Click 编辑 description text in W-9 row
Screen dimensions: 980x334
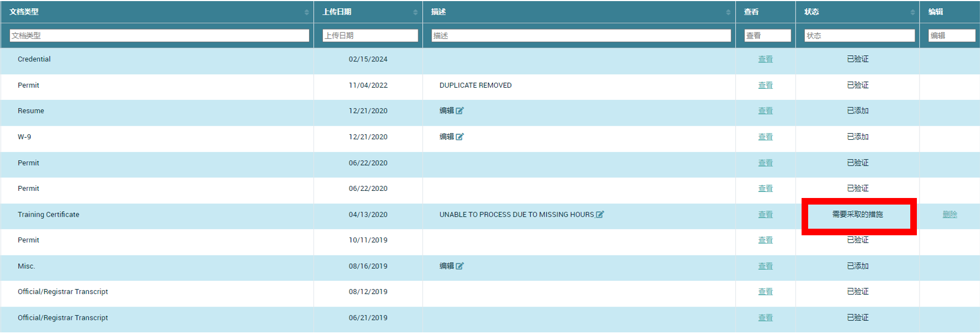pyautogui.click(x=446, y=137)
